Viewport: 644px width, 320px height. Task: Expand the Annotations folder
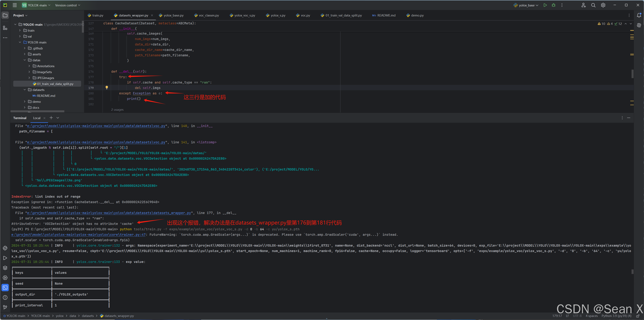[x=29, y=66]
